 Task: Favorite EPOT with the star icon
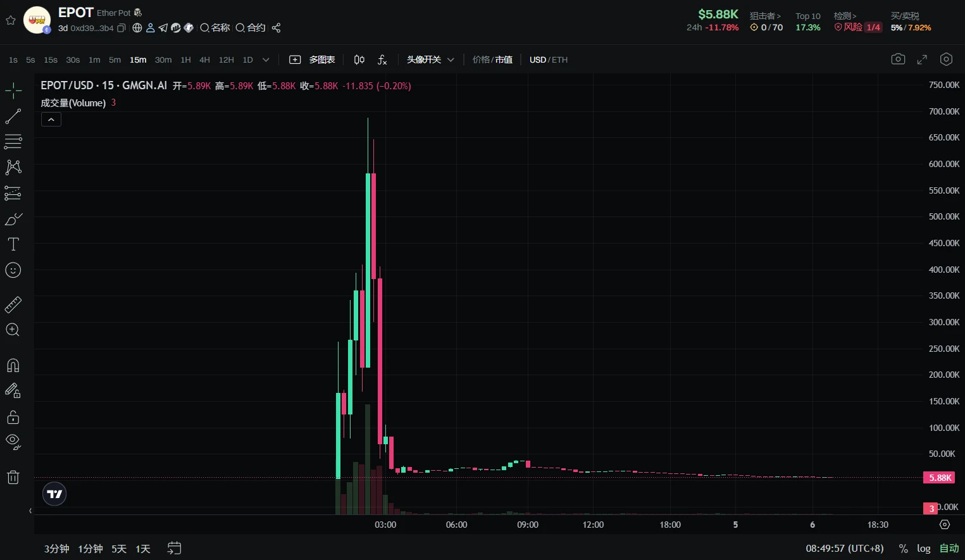pos(11,20)
